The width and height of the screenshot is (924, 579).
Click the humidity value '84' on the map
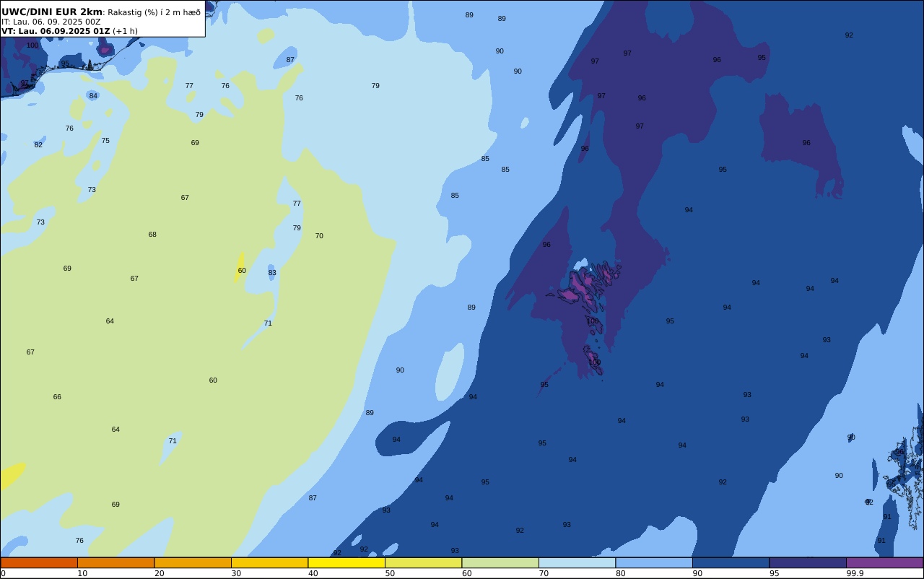point(93,96)
